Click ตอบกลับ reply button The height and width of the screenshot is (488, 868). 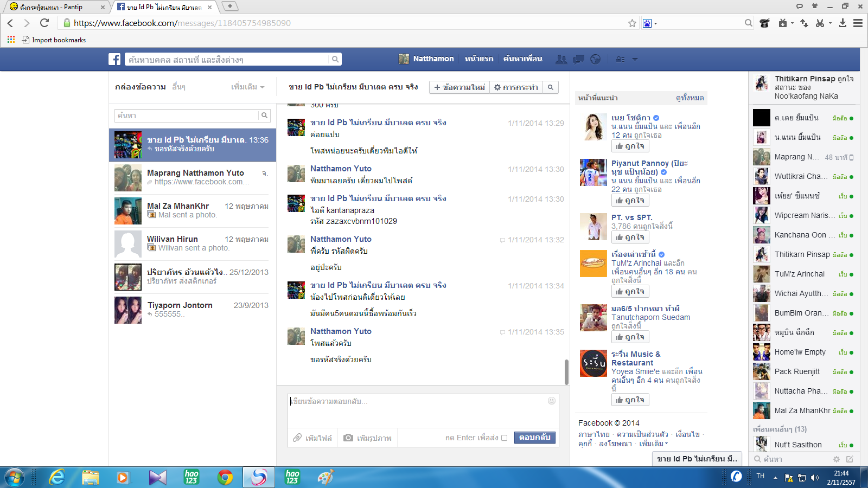click(x=535, y=437)
